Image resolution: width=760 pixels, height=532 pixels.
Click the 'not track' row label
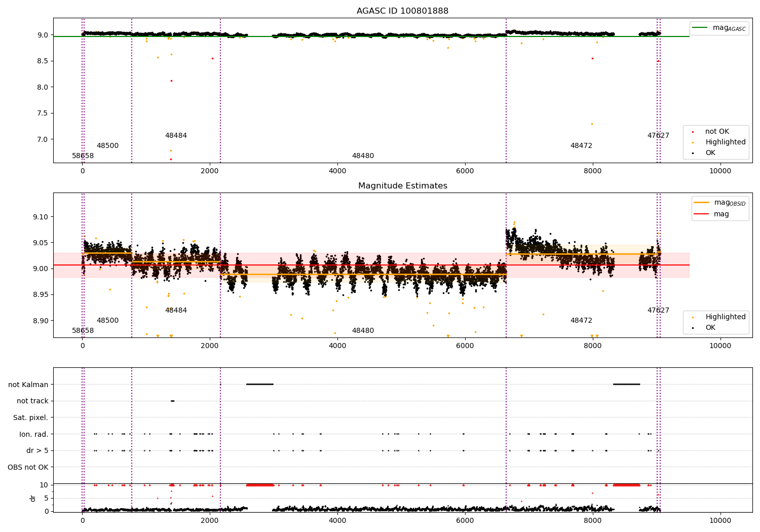(x=32, y=401)
